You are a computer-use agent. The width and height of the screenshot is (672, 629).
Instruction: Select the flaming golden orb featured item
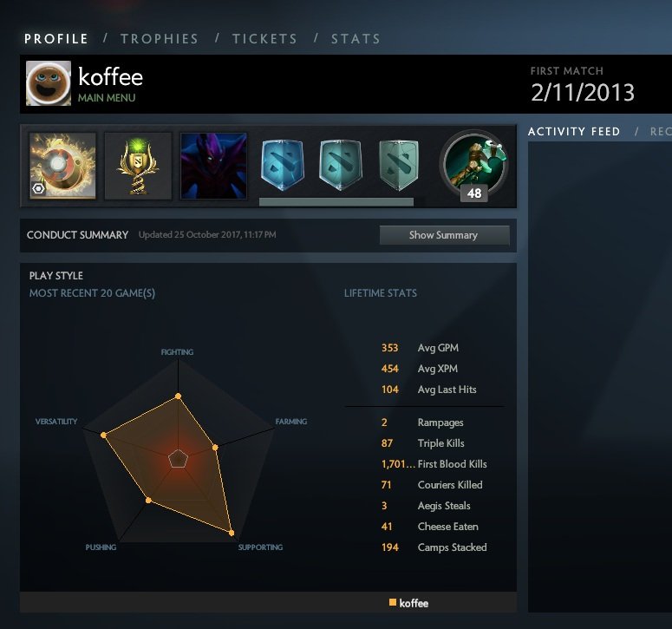(x=62, y=166)
